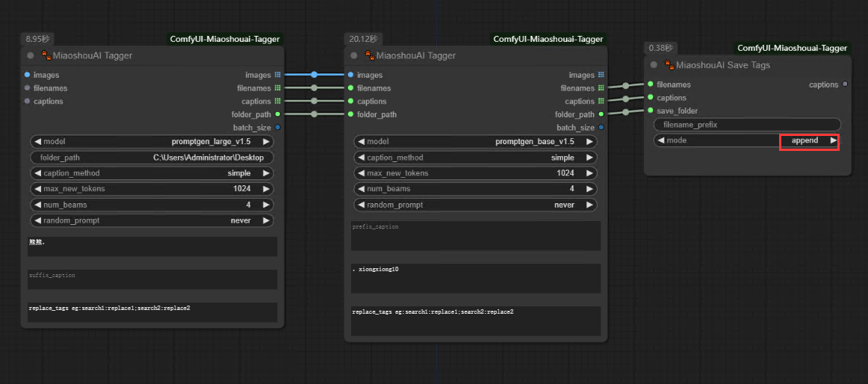Click the batch_size output port on the promptgen_base Tagger
Viewport: 868px width, 384px height.
pos(601,128)
